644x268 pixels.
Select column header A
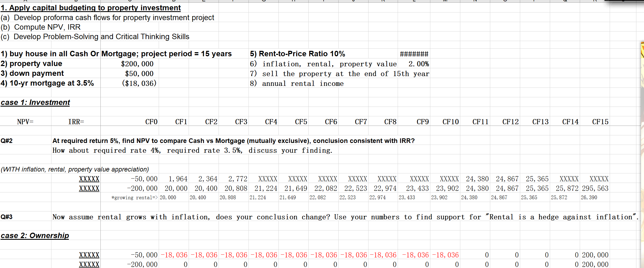pos(25,1)
